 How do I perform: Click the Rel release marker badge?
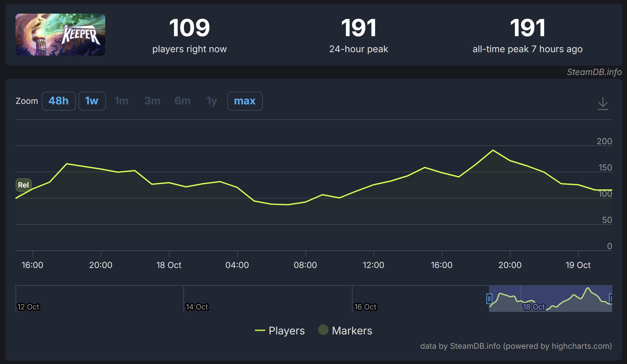(23, 185)
